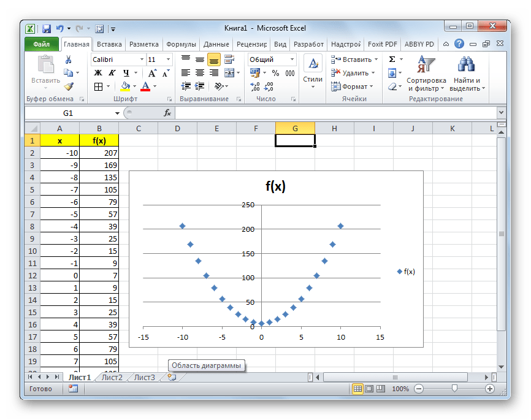The width and height of the screenshot is (531, 420).
Task: Switch to Page Layout view in status bar
Action: point(369,389)
